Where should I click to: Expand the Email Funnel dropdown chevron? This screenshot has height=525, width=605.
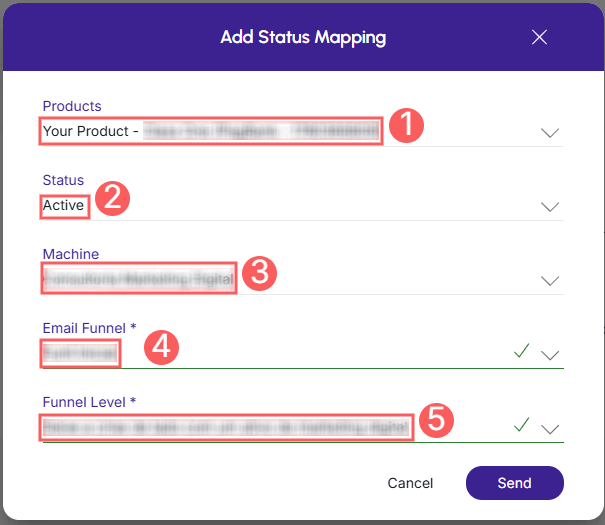coord(550,355)
